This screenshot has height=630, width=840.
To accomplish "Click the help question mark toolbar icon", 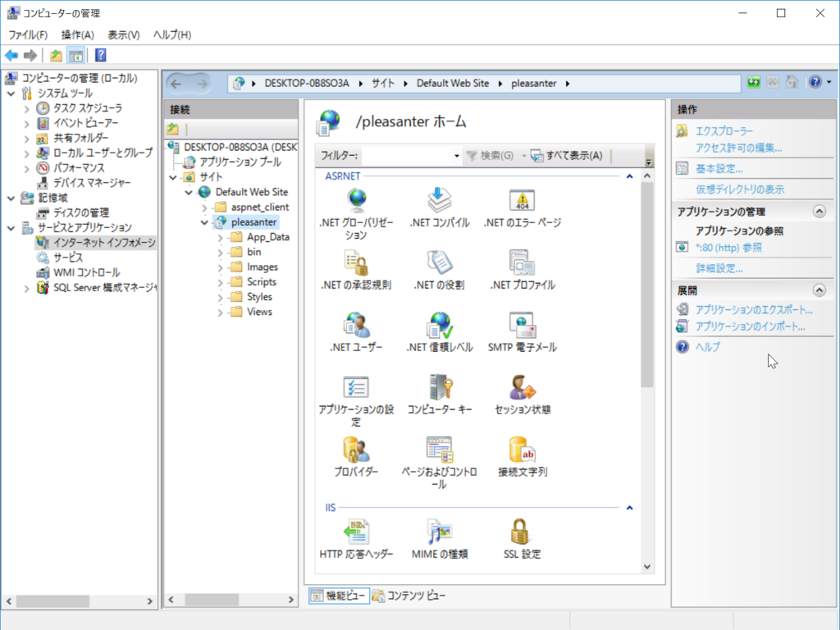I will tap(100, 55).
